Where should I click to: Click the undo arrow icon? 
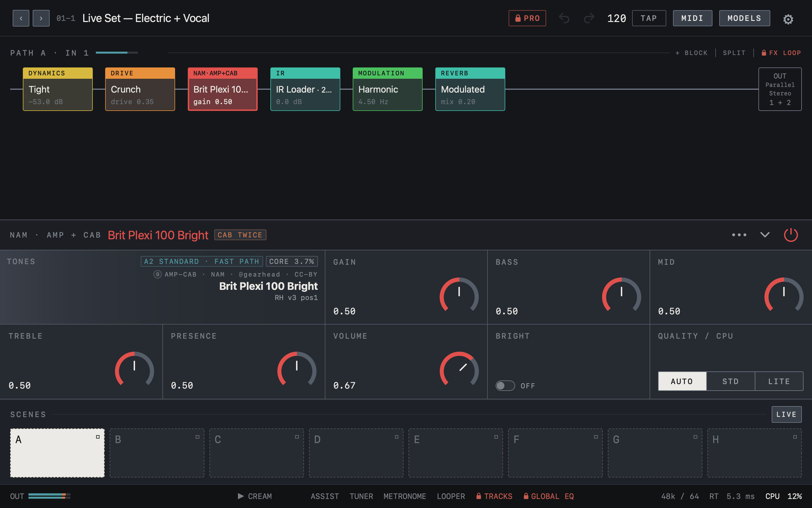click(564, 18)
